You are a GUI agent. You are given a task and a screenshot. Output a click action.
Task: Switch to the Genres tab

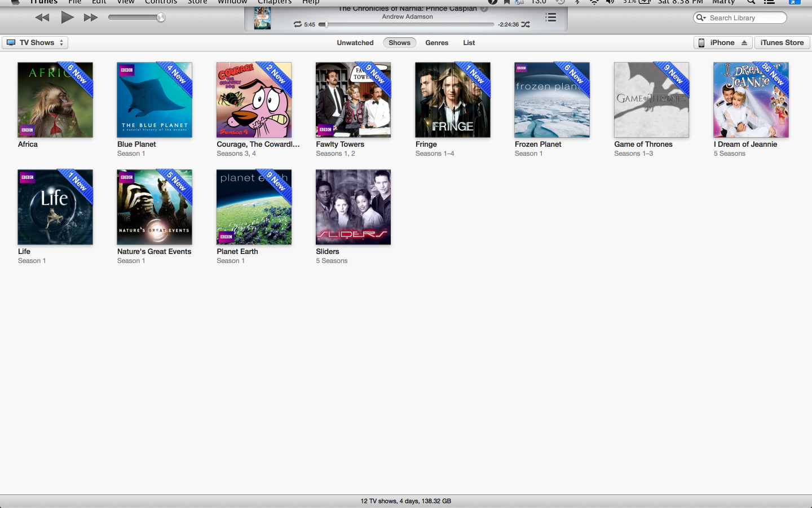[x=437, y=43]
